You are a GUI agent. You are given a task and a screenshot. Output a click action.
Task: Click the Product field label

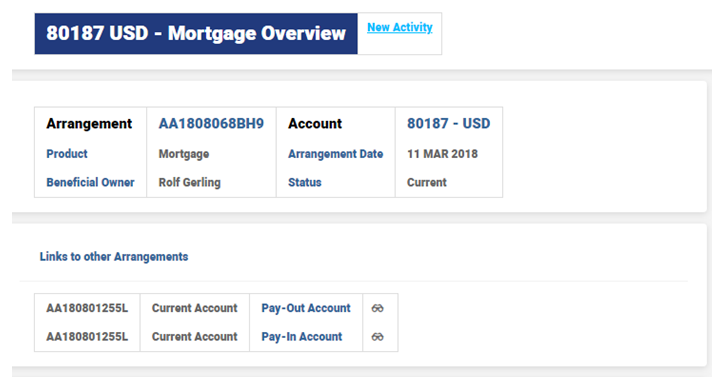(x=67, y=154)
